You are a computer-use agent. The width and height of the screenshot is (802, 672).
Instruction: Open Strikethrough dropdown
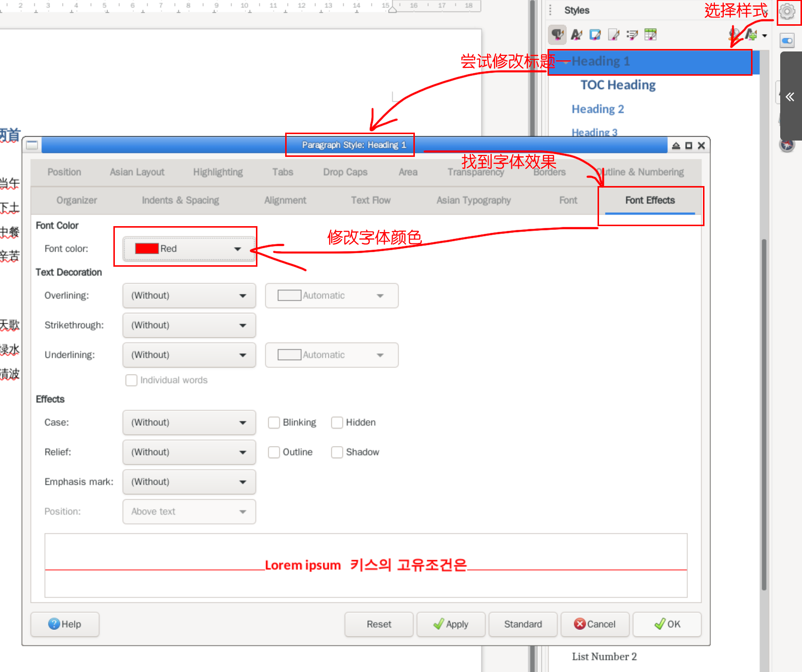[189, 325]
